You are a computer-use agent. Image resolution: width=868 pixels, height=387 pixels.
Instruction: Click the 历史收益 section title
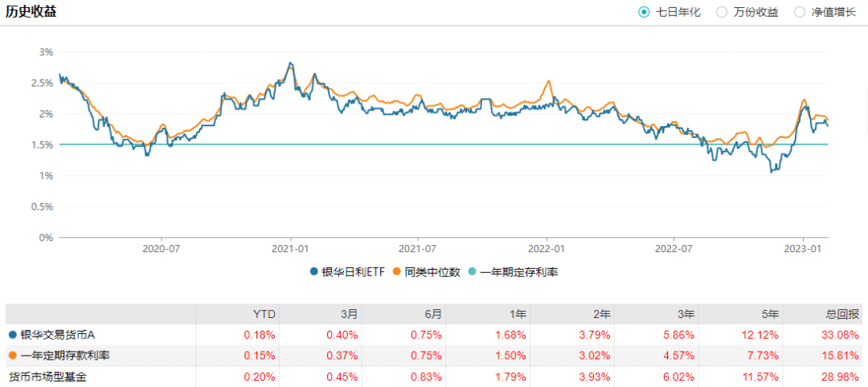[x=31, y=12]
